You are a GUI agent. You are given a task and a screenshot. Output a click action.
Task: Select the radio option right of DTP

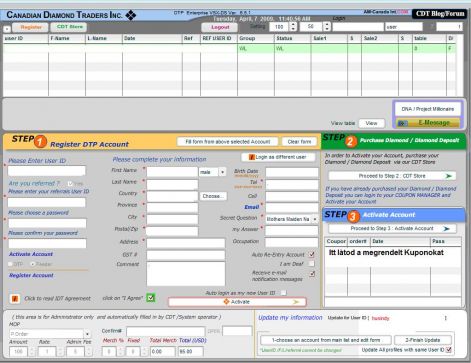33,264
